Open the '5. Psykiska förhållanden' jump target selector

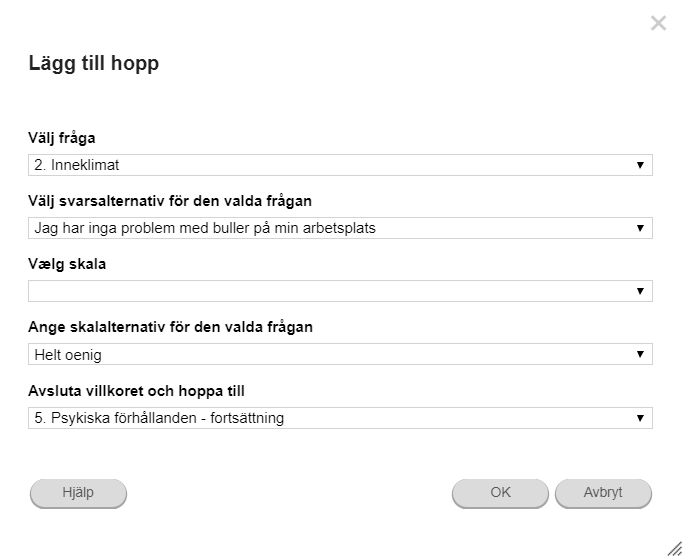pyautogui.click(x=340, y=418)
